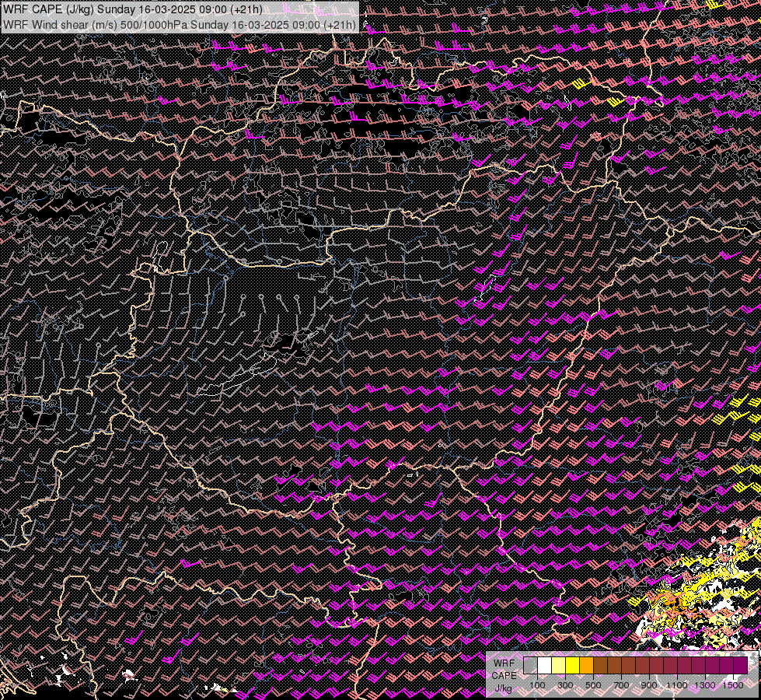Click the 'WRF CAPE (J/kg)' title line

click(133, 9)
